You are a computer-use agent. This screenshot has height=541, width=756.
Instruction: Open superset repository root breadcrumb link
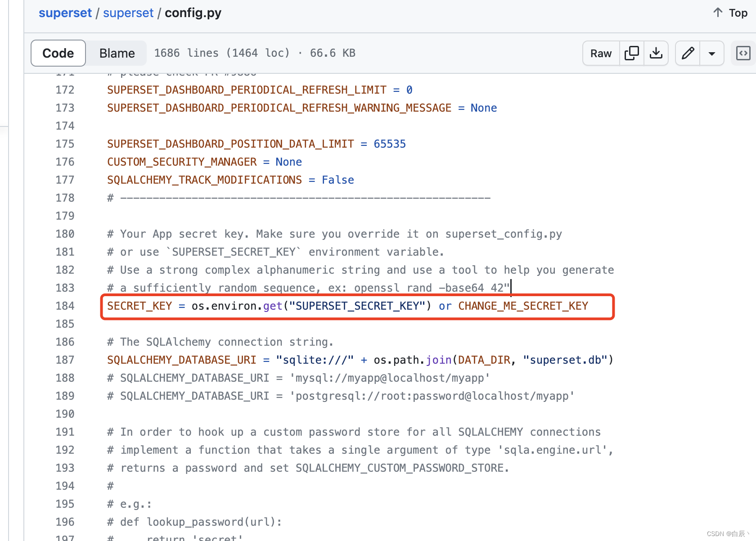point(65,13)
